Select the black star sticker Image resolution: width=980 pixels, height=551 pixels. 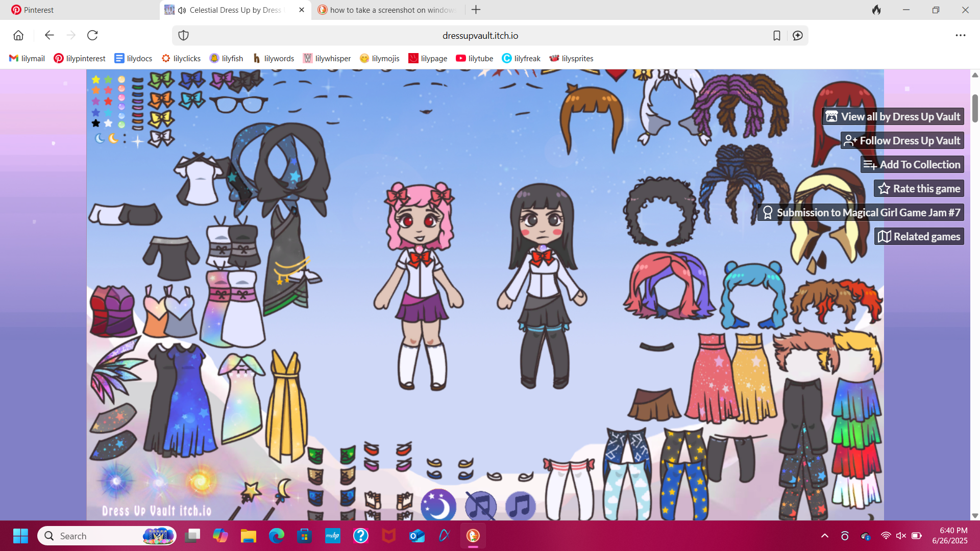point(95,123)
